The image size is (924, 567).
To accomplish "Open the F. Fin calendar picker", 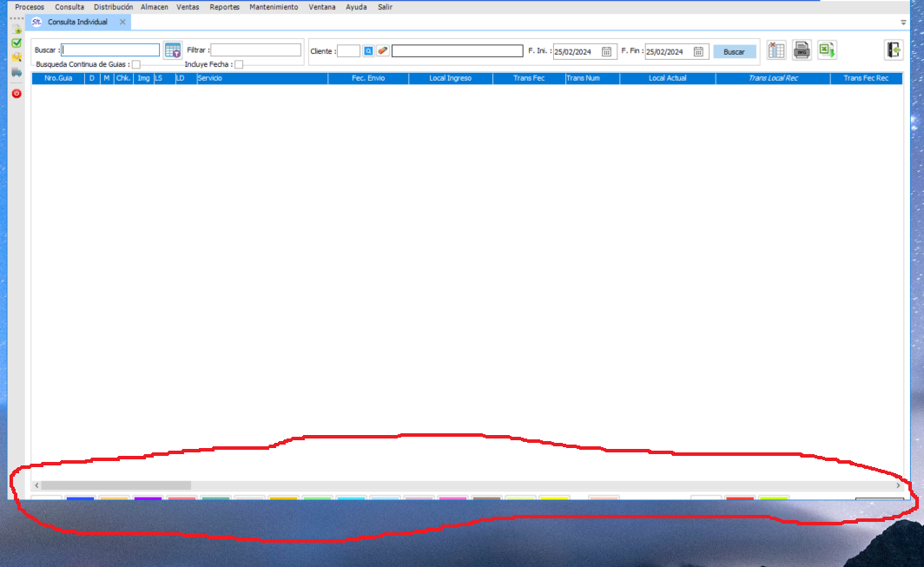I will coord(698,51).
